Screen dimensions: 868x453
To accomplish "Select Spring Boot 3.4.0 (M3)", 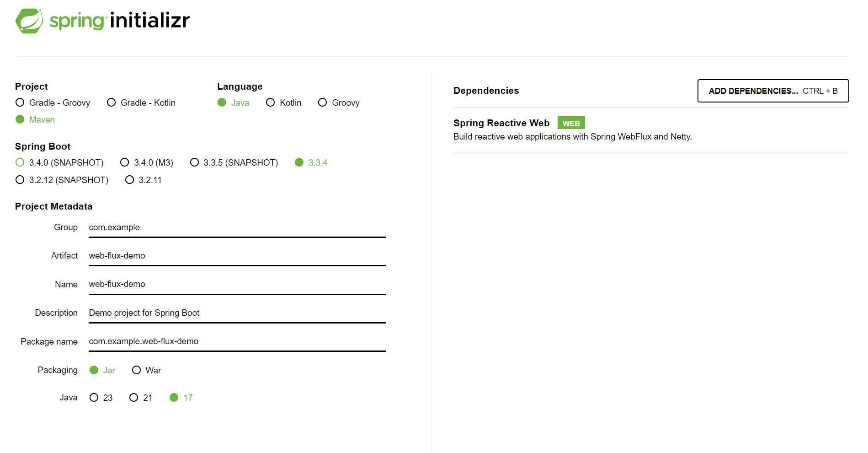I will pyautogui.click(x=147, y=162).
